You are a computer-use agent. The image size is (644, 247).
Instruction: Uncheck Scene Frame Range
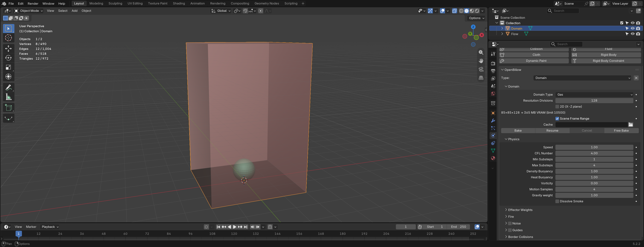tap(557, 119)
